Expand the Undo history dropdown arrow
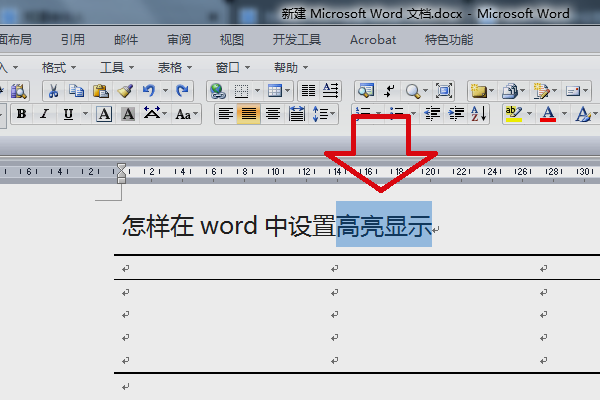The height and width of the screenshot is (400, 600). pyautogui.click(x=165, y=91)
